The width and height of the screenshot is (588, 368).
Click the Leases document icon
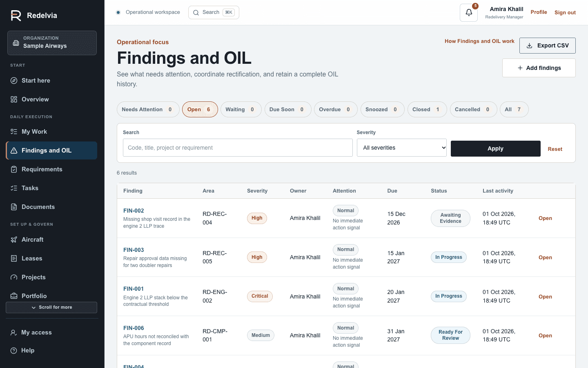coord(14,258)
